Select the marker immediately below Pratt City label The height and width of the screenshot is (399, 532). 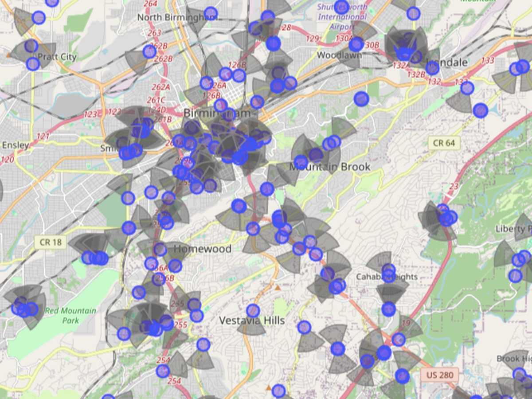click(33, 64)
